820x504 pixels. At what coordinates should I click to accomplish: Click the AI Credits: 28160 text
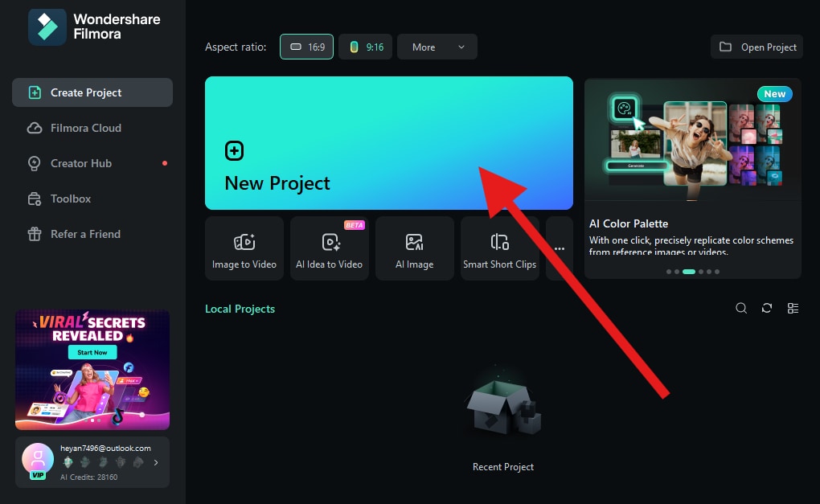pyautogui.click(x=89, y=477)
